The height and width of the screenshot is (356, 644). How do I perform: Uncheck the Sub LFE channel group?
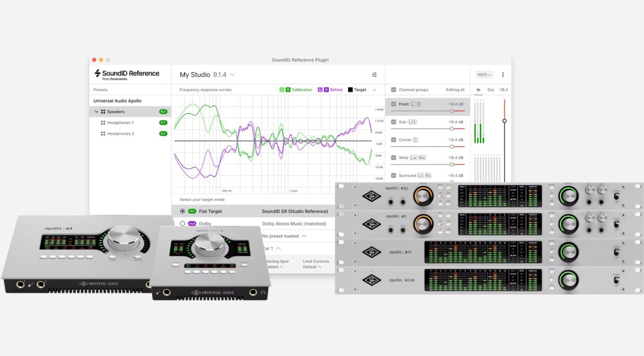coord(393,122)
